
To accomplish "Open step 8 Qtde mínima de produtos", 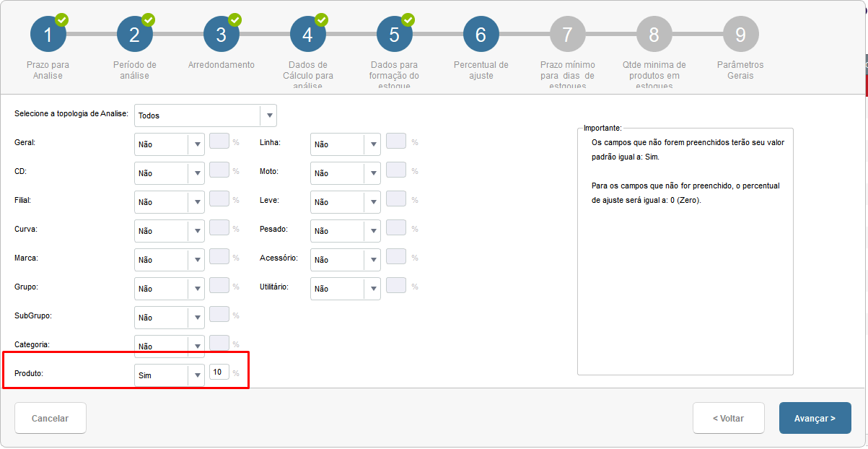I will tap(654, 34).
